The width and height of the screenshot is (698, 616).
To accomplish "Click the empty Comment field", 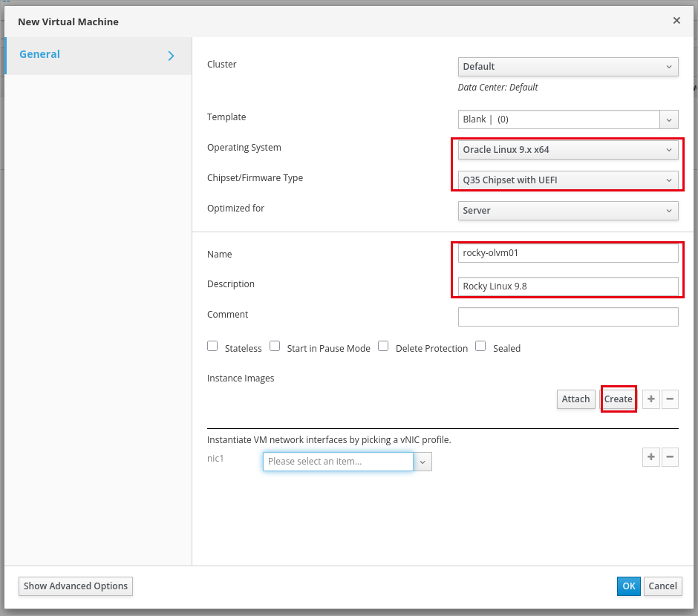I will click(568, 317).
